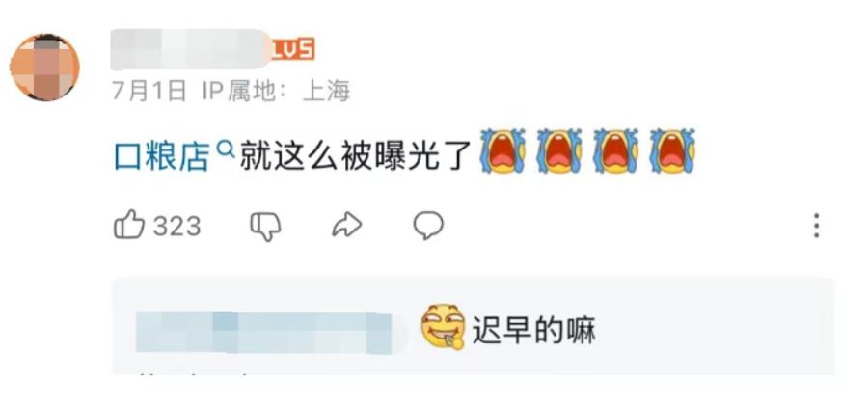Click the smirking emoji in reply
This screenshot has height=407, width=868.
click(443, 327)
